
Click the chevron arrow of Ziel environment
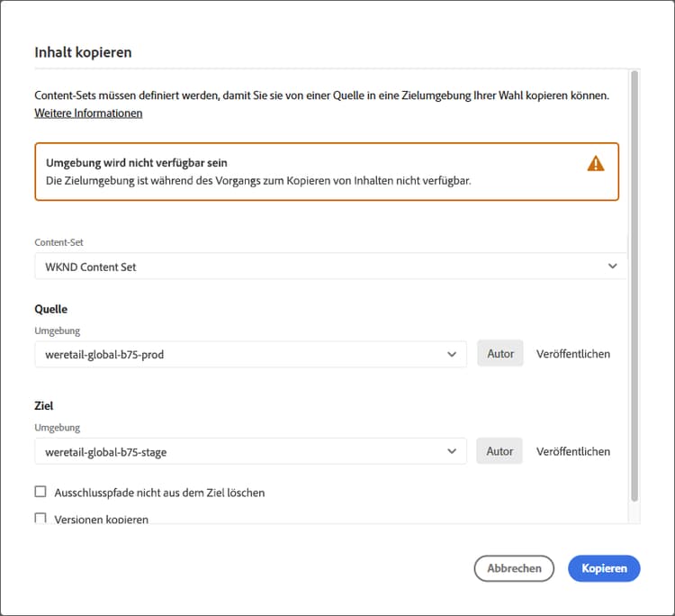point(452,451)
